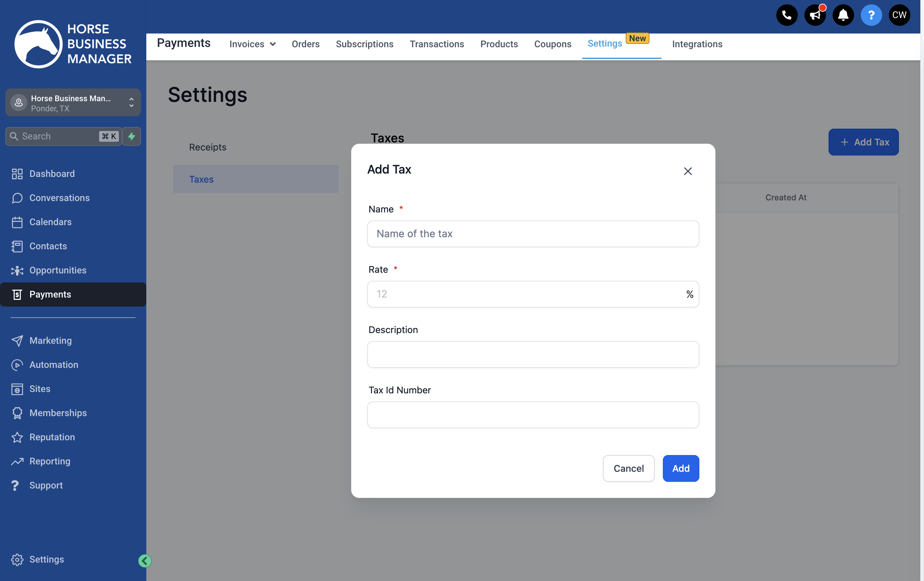Screen dimensions: 924x581
Task: Expand the Invoices dropdown menu
Action: (x=252, y=44)
